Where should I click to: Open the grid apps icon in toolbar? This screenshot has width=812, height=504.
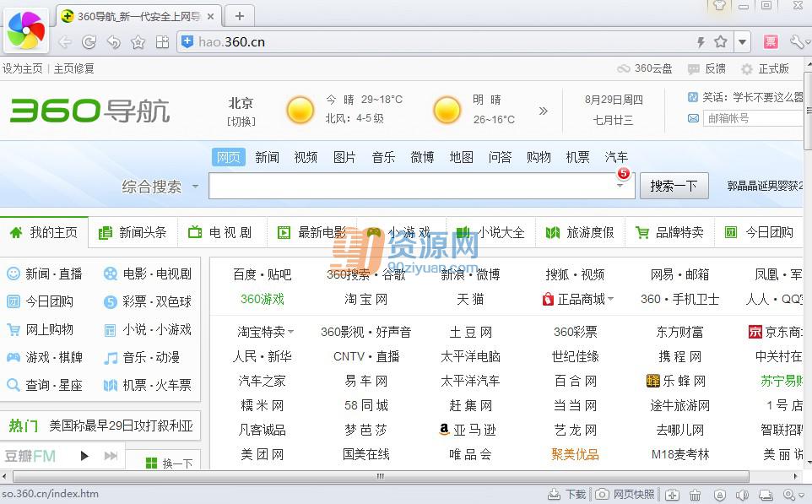[x=163, y=42]
